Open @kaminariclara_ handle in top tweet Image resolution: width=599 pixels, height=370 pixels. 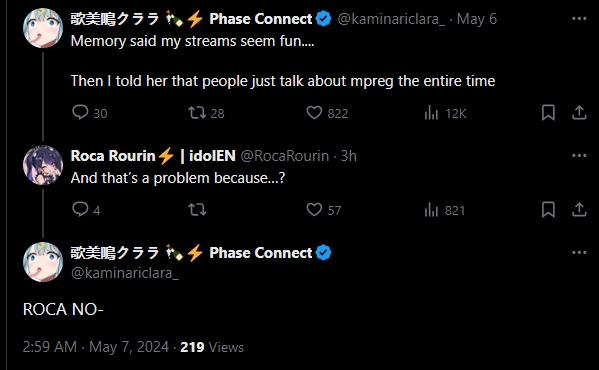tap(391, 19)
